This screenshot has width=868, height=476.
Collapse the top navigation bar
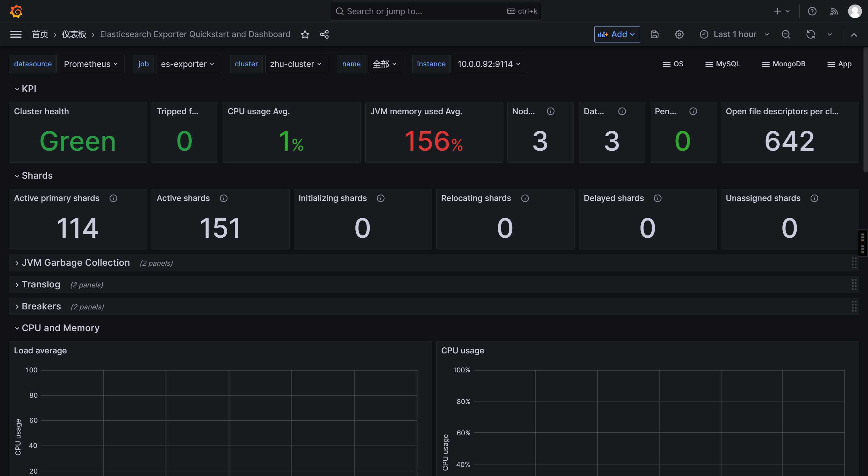pyautogui.click(x=854, y=35)
